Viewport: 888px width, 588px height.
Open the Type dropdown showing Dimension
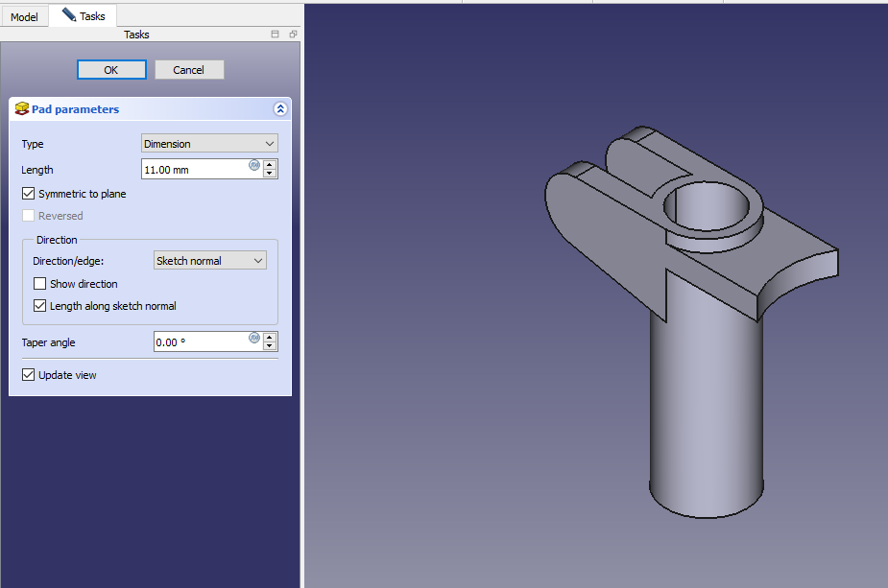pos(209,144)
